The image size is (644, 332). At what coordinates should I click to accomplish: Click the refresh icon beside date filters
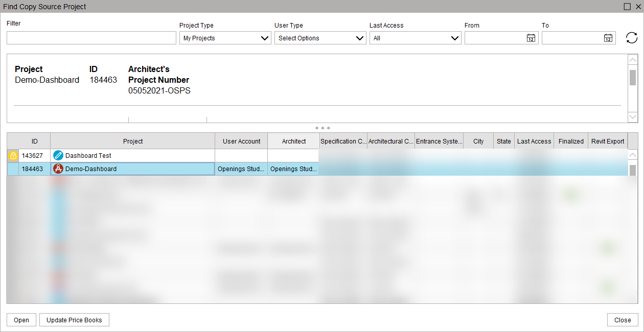632,38
